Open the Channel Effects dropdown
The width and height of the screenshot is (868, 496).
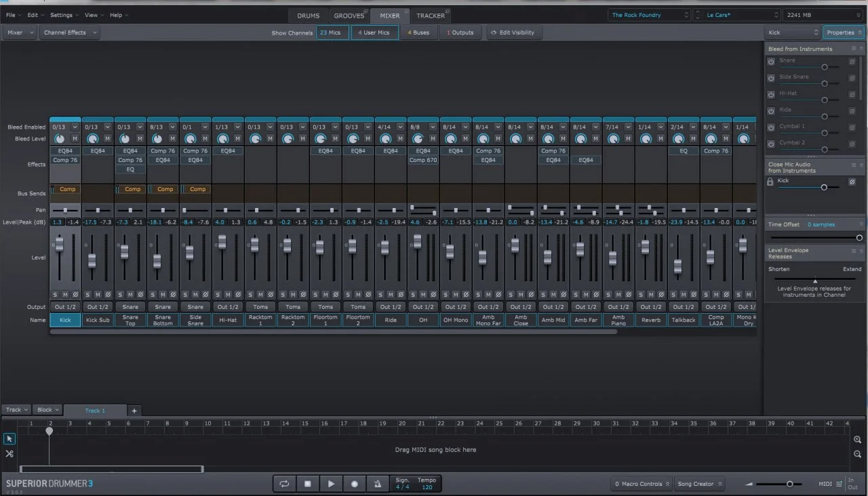(70, 33)
